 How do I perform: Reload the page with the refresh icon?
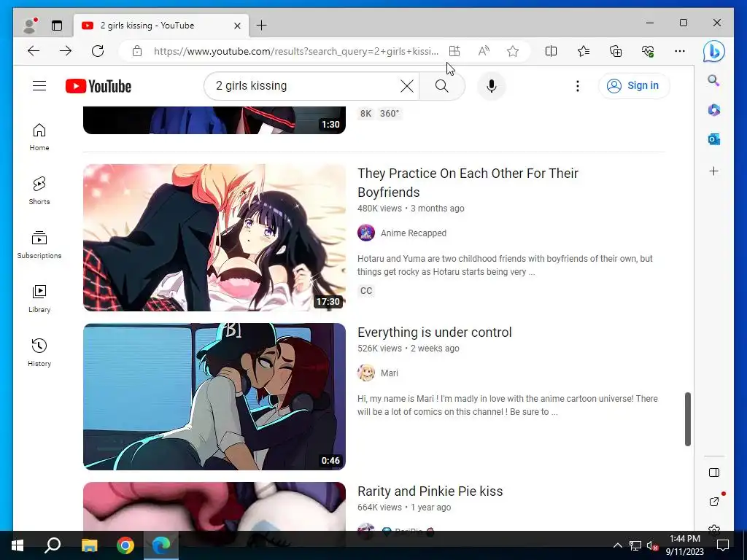coord(98,51)
